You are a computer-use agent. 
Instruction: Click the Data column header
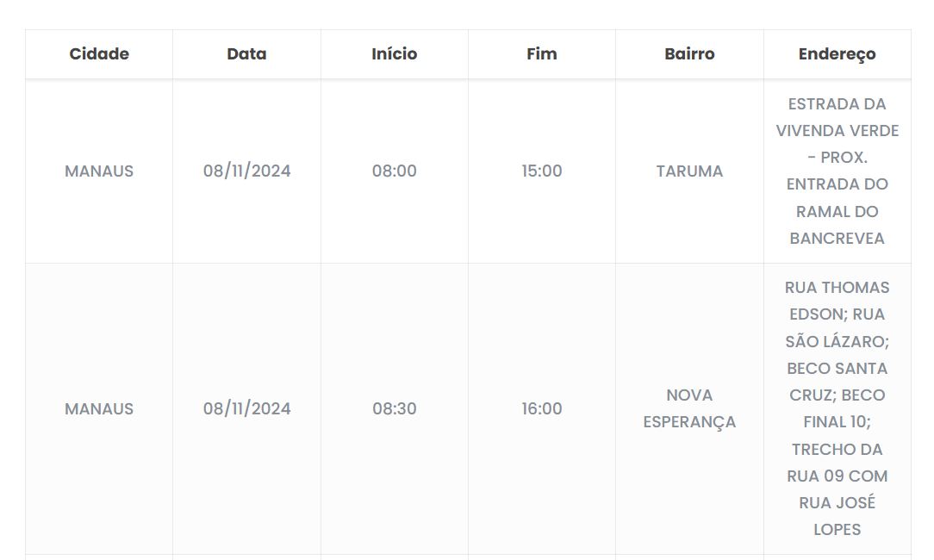pos(246,53)
